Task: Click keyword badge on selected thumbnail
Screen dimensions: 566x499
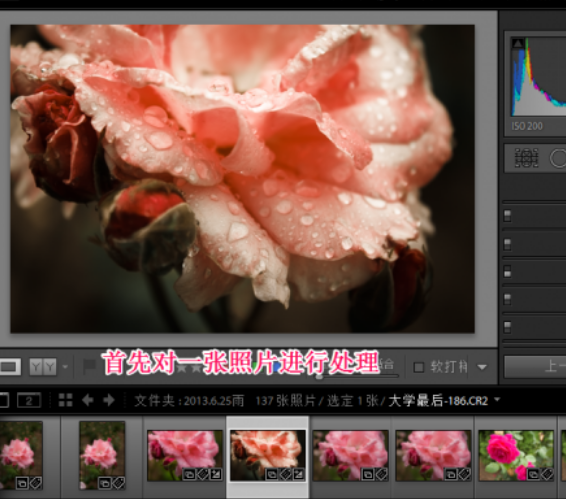Action: tap(285, 474)
